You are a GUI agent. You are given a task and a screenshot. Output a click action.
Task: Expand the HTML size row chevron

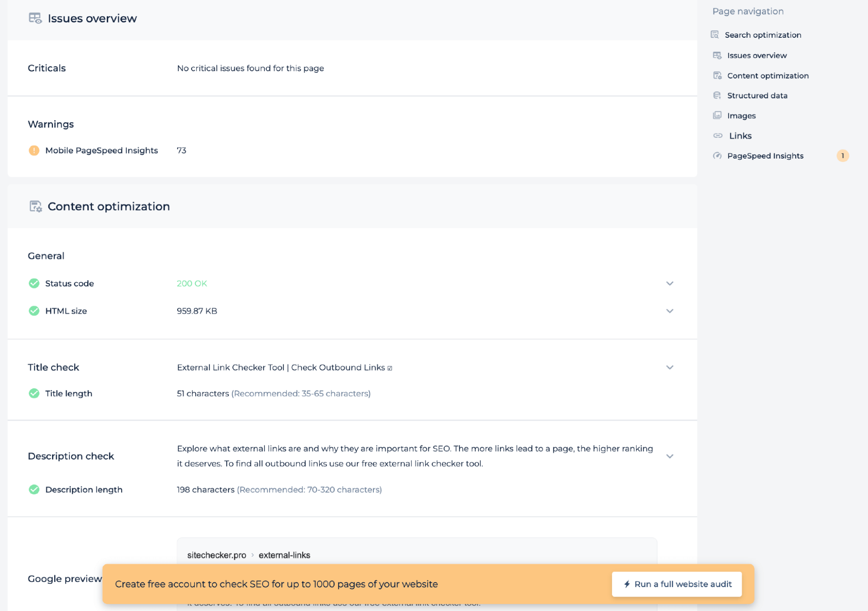coord(670,311)
